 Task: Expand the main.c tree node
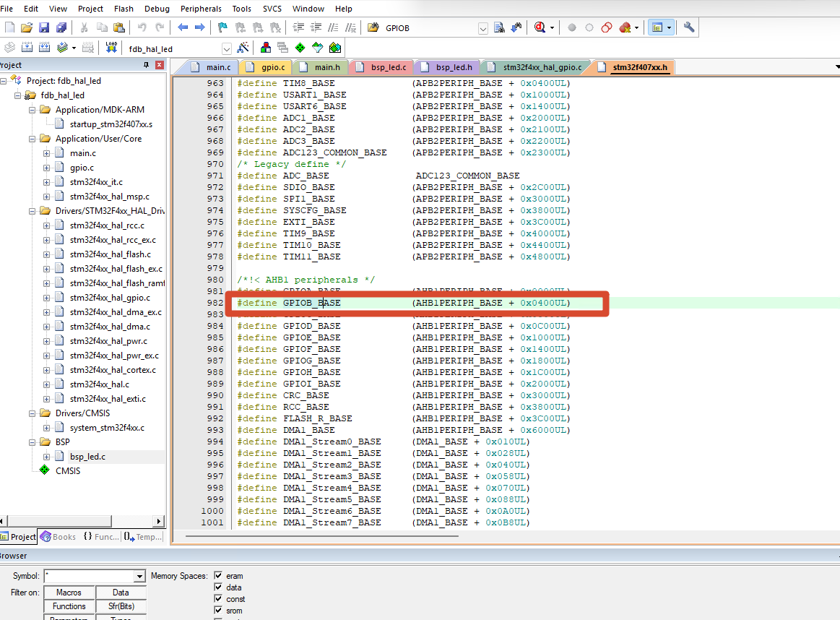tap(47, 153)
